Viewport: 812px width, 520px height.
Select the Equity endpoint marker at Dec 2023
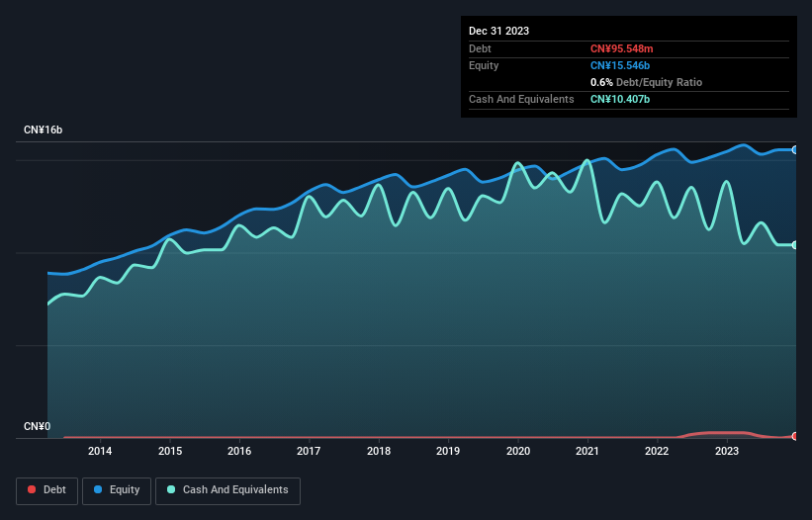coord(795,150)
